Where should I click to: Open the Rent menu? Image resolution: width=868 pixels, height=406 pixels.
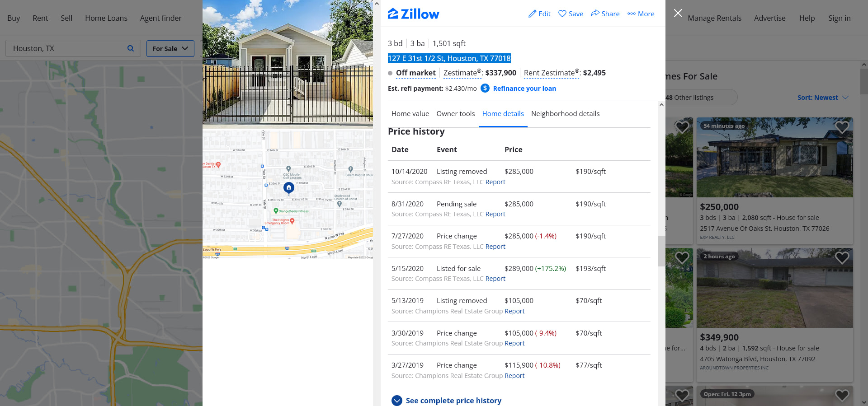[x=40, y=18]
